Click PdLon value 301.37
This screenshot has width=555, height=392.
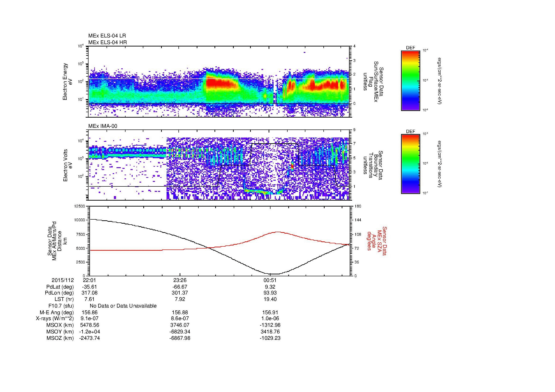coord(180,293)
